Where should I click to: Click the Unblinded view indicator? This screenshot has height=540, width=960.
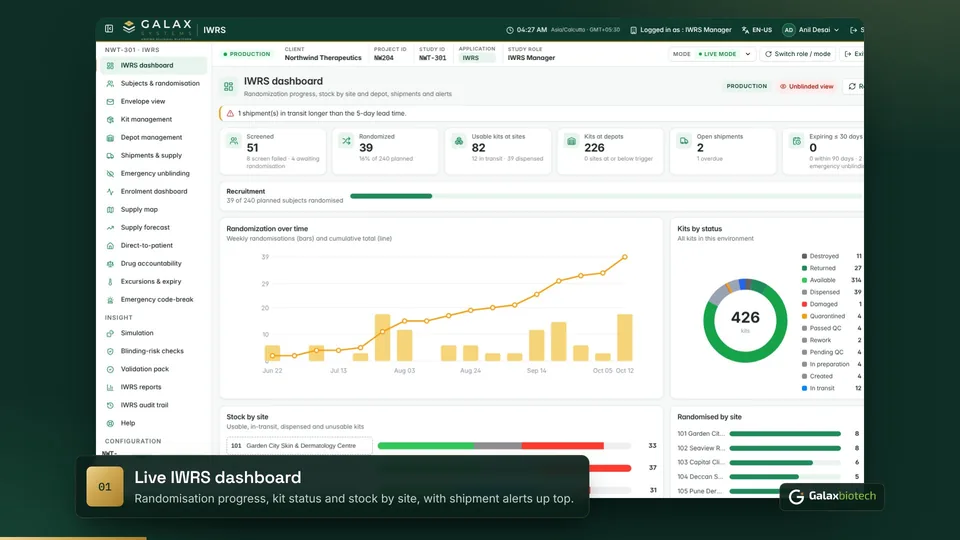click(x=806, y=86)
